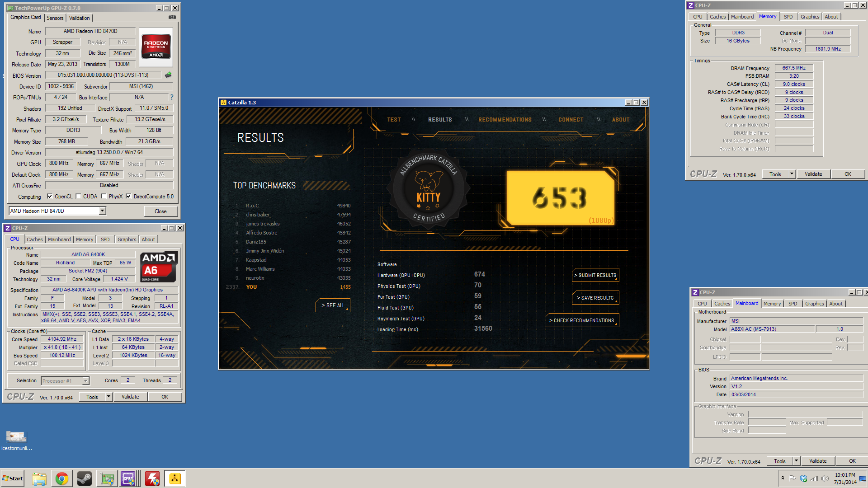
Task: Open Steam from the taskbar
Action: 85,479
